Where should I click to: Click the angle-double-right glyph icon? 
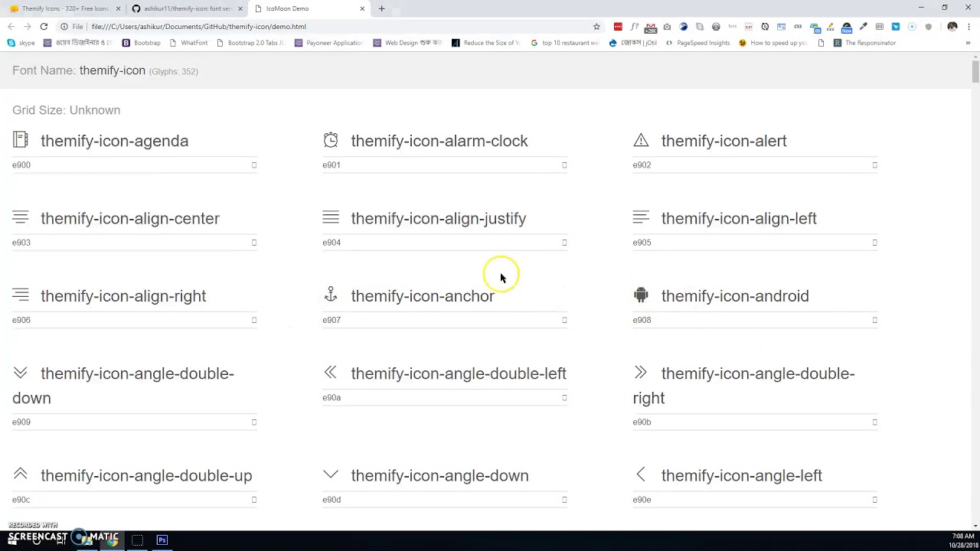tap(641, 372)
